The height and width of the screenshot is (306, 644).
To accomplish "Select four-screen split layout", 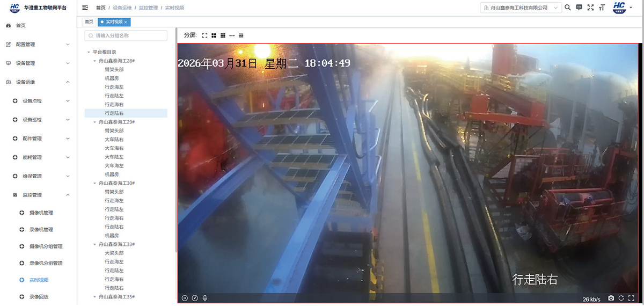I will pyautogui.click(x=214, y=35).
